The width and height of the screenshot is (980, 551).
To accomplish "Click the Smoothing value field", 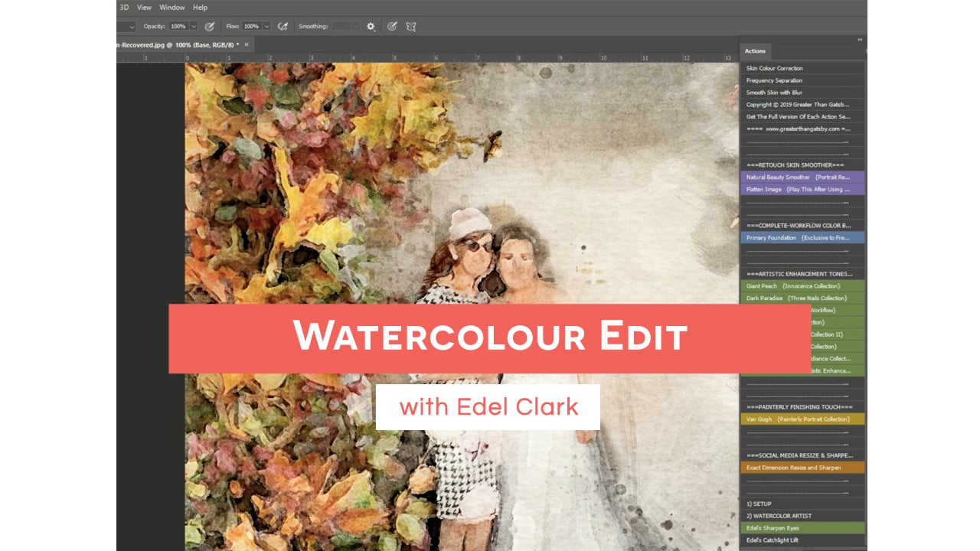I will (x=341, y=26).
